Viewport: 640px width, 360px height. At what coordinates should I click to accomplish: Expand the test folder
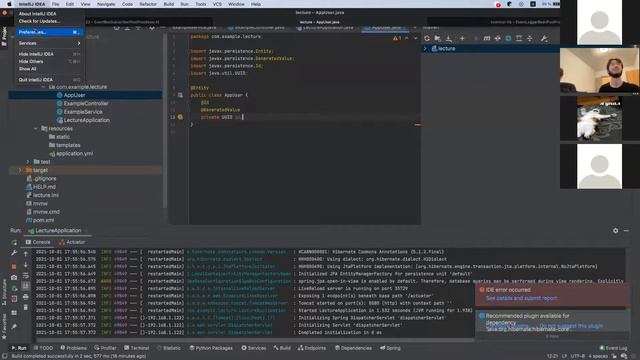coord(28,162)
